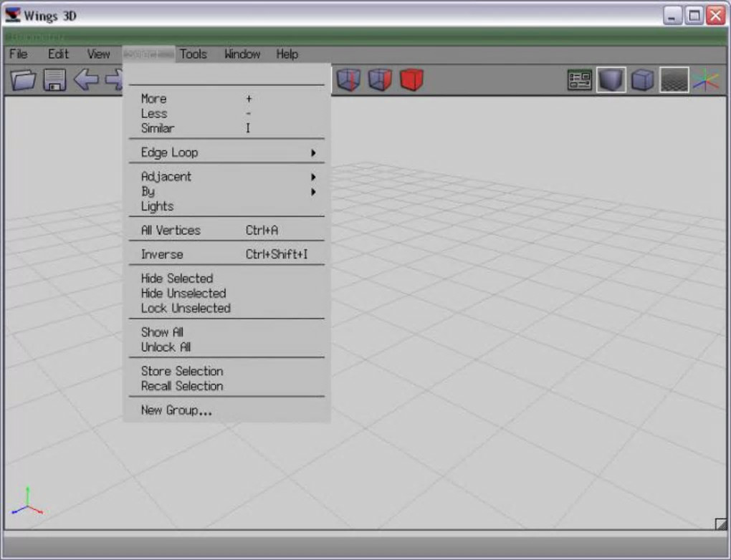Click the Save floppy disk icon
Viewport: 731px width, 560px height.
[54, 79]
